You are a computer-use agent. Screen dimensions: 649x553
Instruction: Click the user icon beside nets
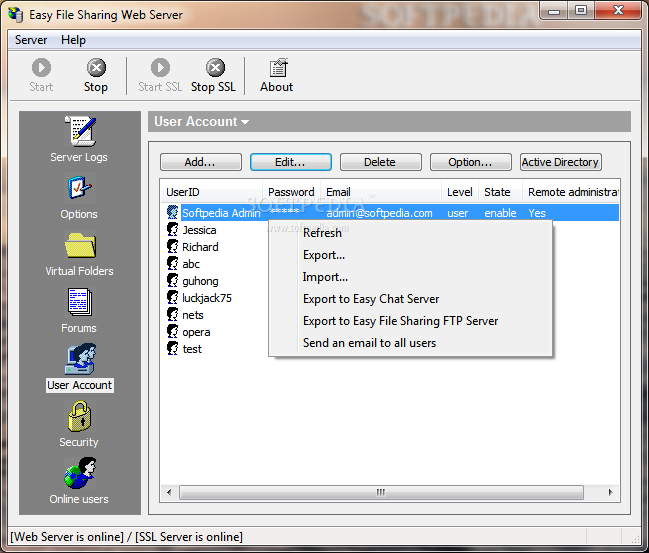pyautogui.click(x=173, y=314)
